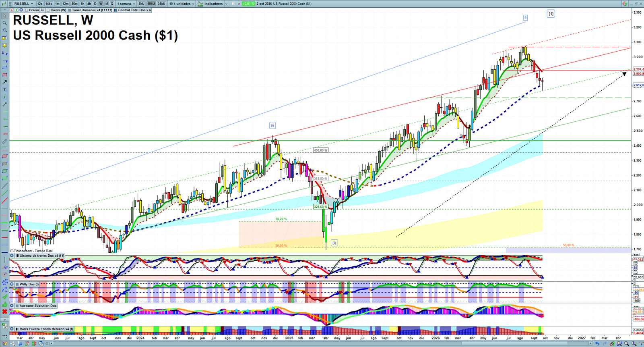Click the green +0,61 % change badge
The width and height of the screenshot is (644, 347).
248,4
